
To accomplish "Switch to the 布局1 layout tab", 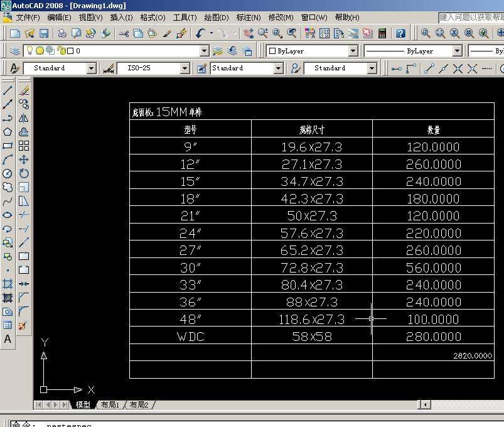I will (x=110, y=405).
